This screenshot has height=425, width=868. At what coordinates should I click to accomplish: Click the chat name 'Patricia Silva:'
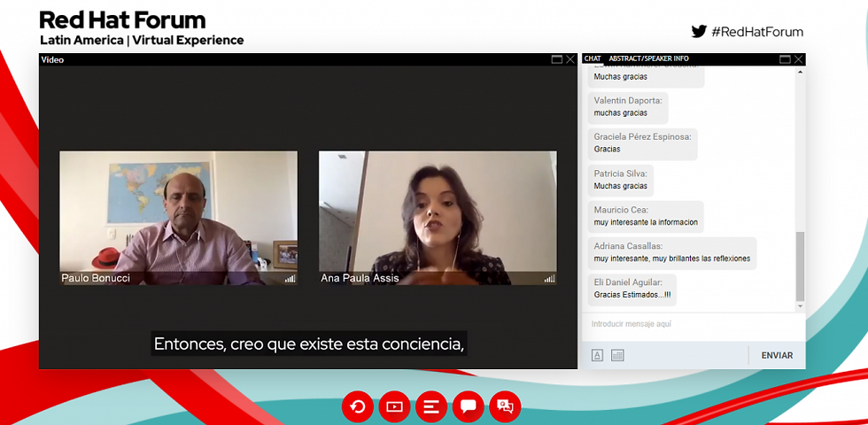621,174
